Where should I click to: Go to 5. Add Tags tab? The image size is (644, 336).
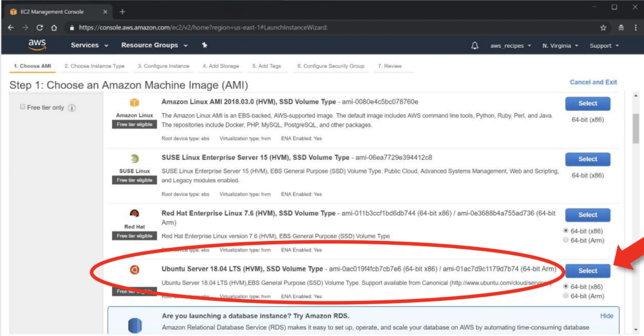[x=266, y=66]
